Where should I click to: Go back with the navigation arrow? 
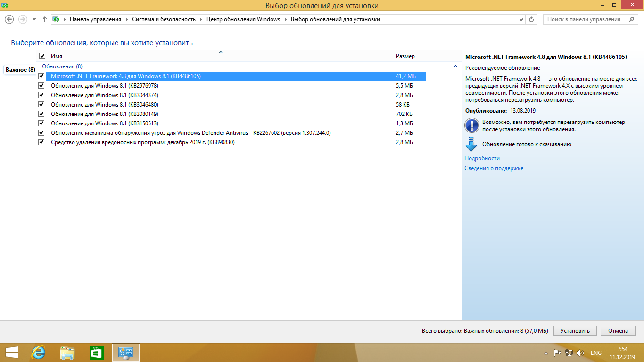(x=9, y=19)
